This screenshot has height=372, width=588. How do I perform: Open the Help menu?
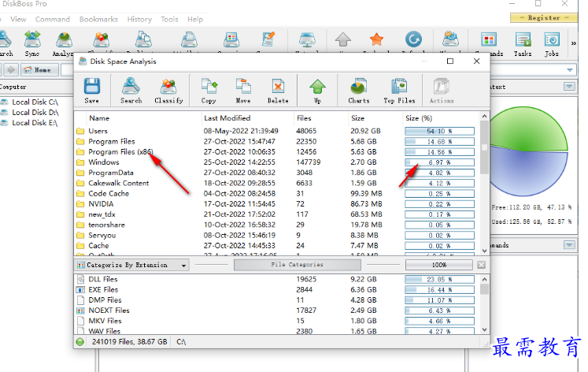click(x=195, y=19)
